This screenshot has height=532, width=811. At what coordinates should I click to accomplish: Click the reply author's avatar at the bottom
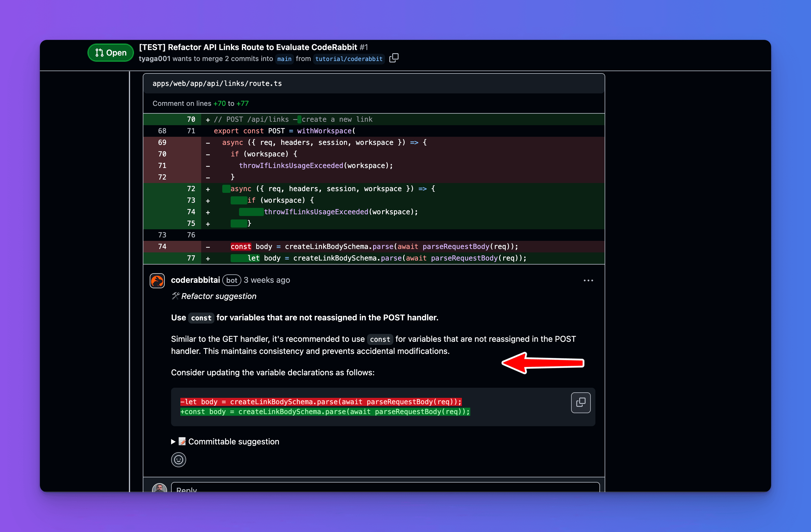coord(160,488)
